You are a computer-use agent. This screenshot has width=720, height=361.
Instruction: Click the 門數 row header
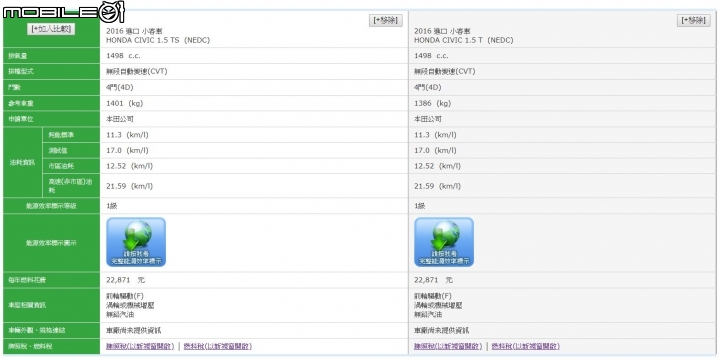point(51,87)
